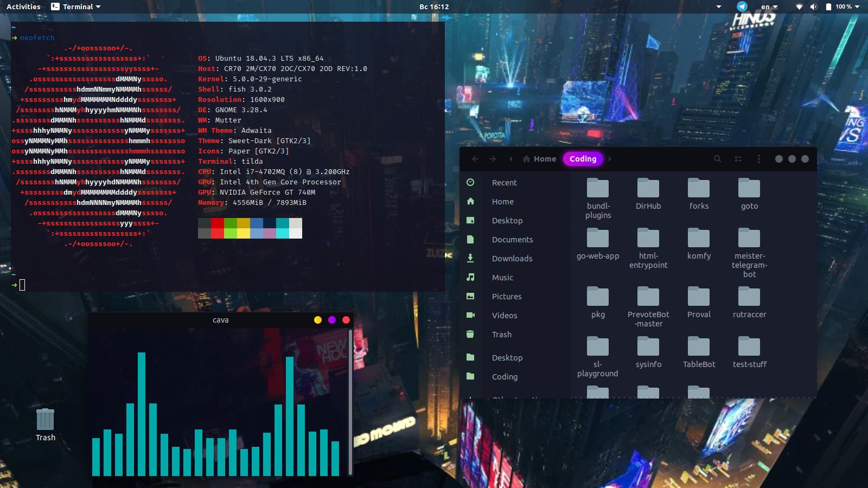Click the back navigation arrow in Nautilus
868x488 pixels.
click(476, 159)
